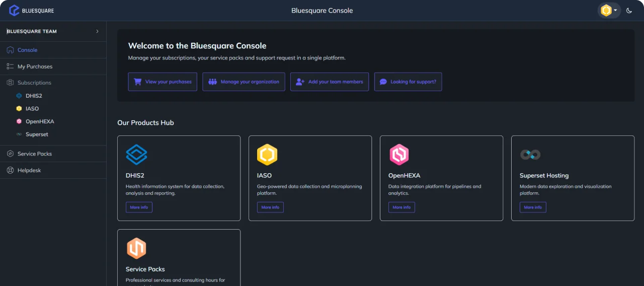Click the Superset Hosting card title
The height and width of the screenshot is (286, 644).
point(544,176)
